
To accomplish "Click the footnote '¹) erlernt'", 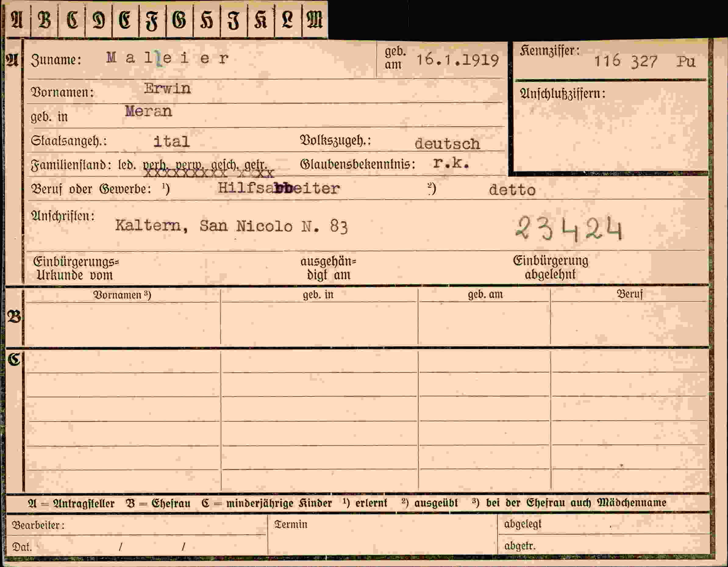I will pos(365,503).
